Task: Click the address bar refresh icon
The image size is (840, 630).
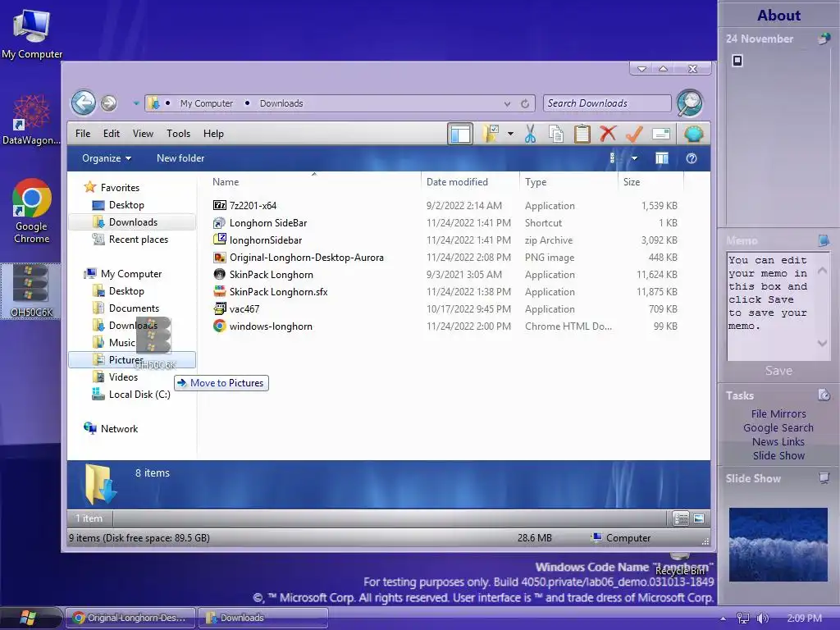Action: coord(525,104)
